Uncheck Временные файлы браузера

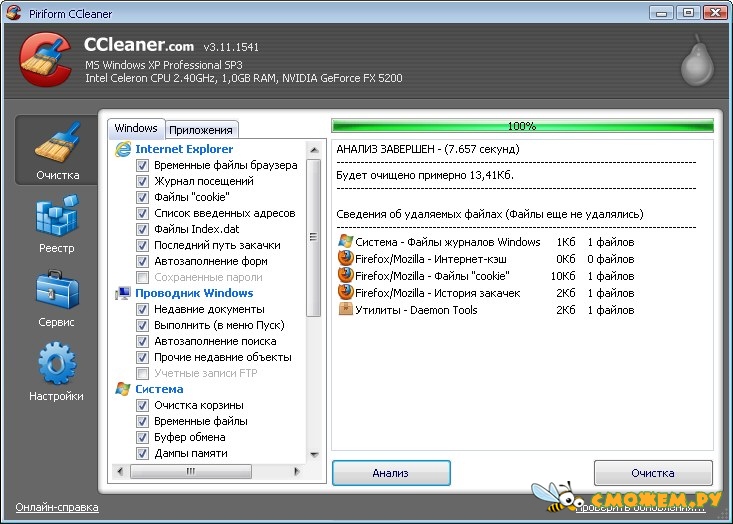143,165
